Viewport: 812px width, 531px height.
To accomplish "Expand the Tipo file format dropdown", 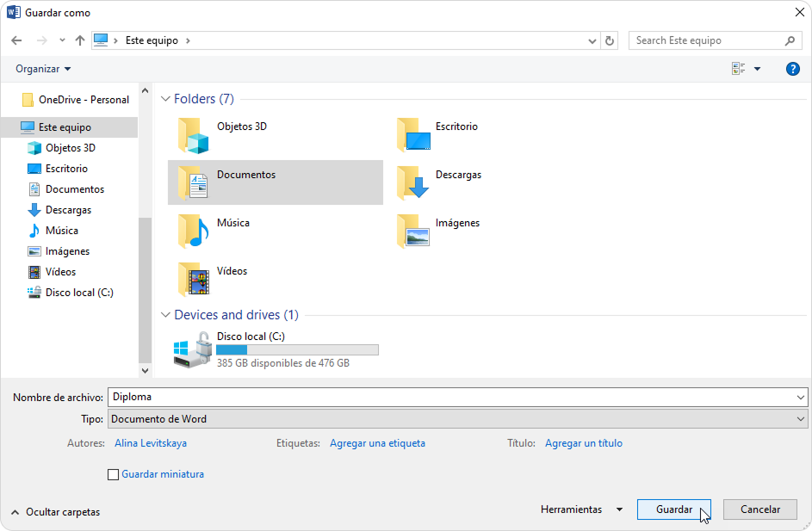I will coord(801,419).
